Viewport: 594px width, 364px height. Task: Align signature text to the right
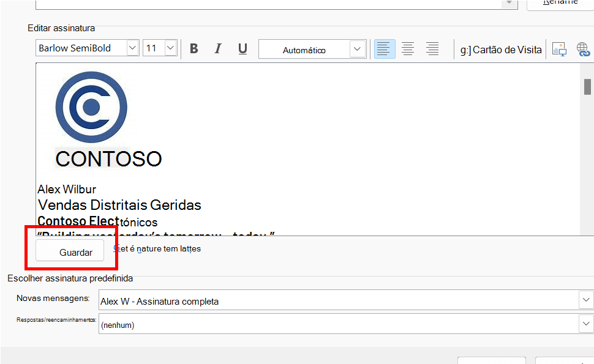(x=432, y=49)
